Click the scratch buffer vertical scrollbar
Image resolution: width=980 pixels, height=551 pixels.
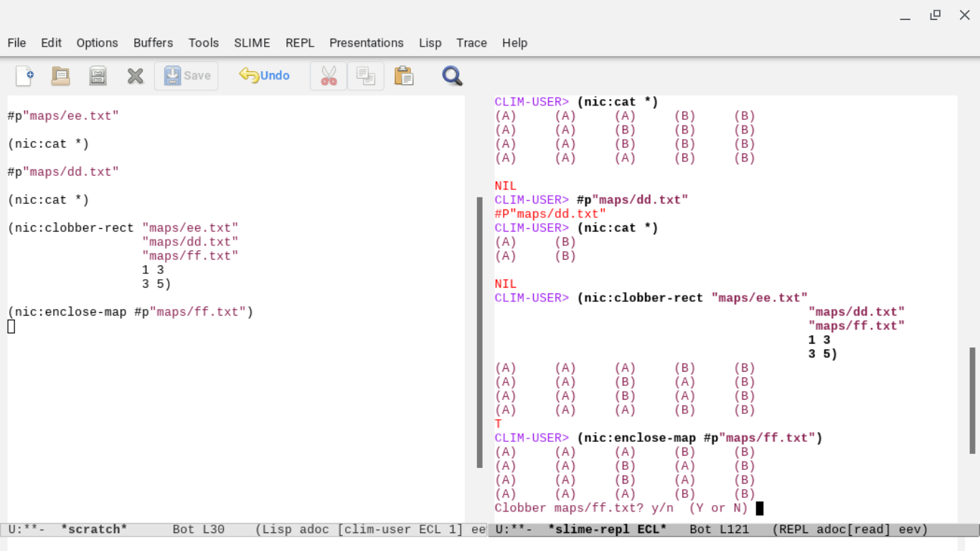479,331
